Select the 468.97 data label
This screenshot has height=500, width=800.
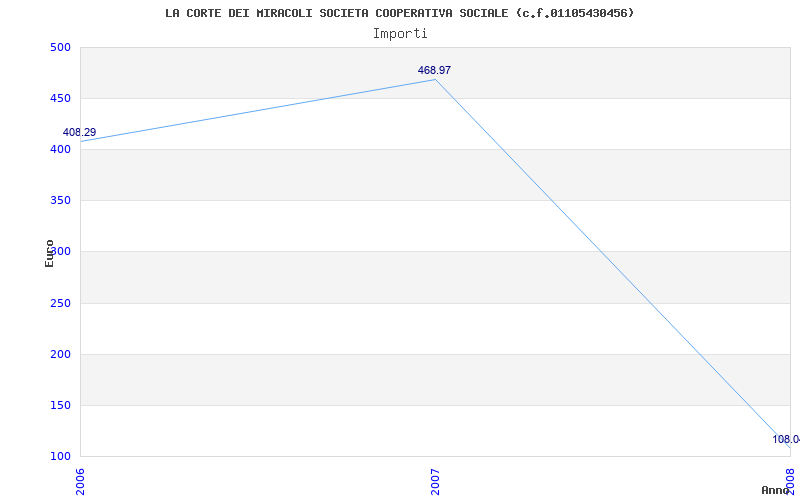point(434,70)
